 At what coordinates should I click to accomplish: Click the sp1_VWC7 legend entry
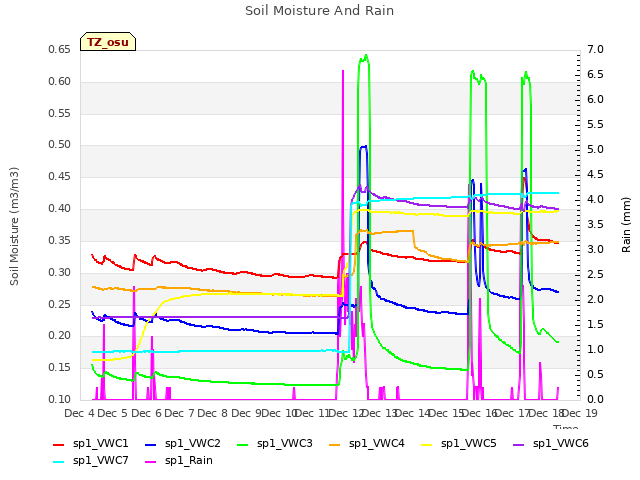click(91, 461)
